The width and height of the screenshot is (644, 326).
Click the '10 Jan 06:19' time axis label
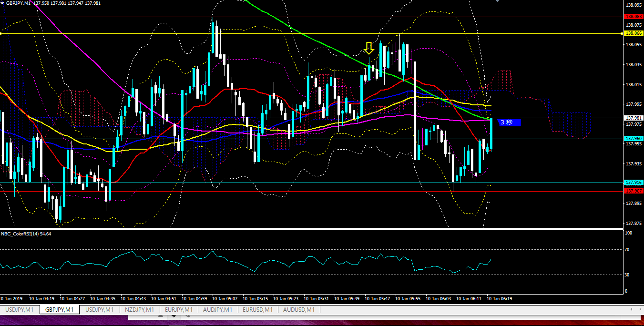(499, 299)
